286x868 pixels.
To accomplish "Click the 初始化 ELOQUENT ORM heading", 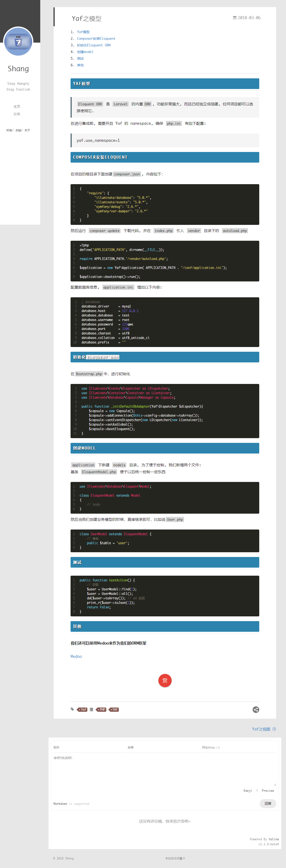I will coord(165,357).
